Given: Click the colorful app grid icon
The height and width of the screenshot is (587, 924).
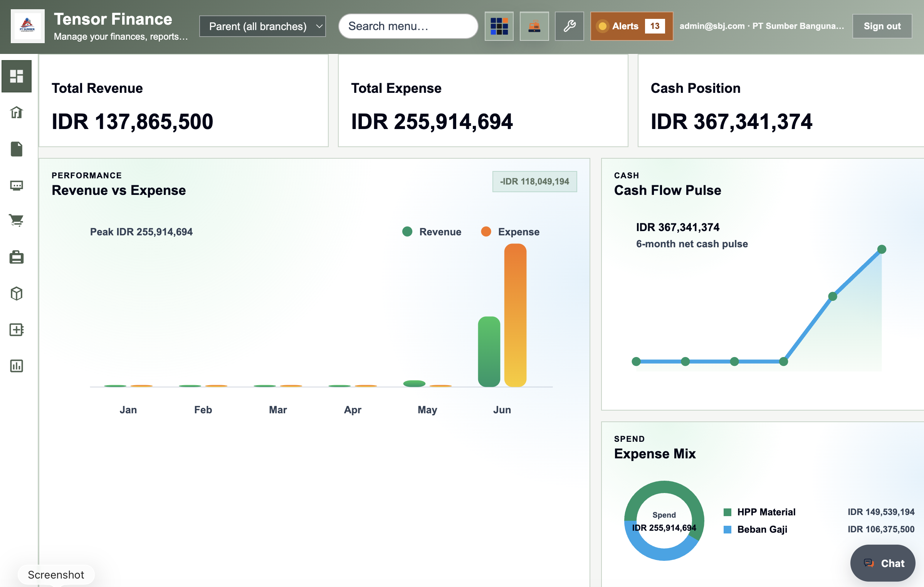Looking at the screenshot, I should pos(499,26).
